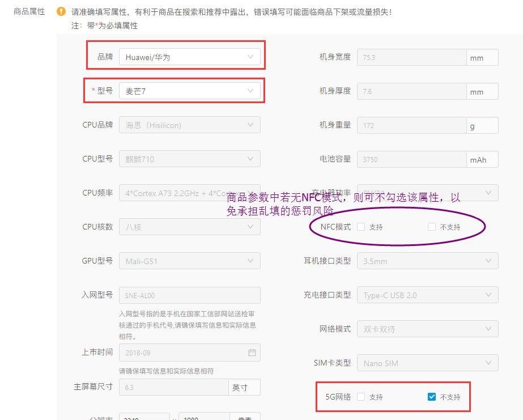Viewport: 523px width, 420px height.
Task: Check 5G网络 支持 checkbox
Action: 361,397
